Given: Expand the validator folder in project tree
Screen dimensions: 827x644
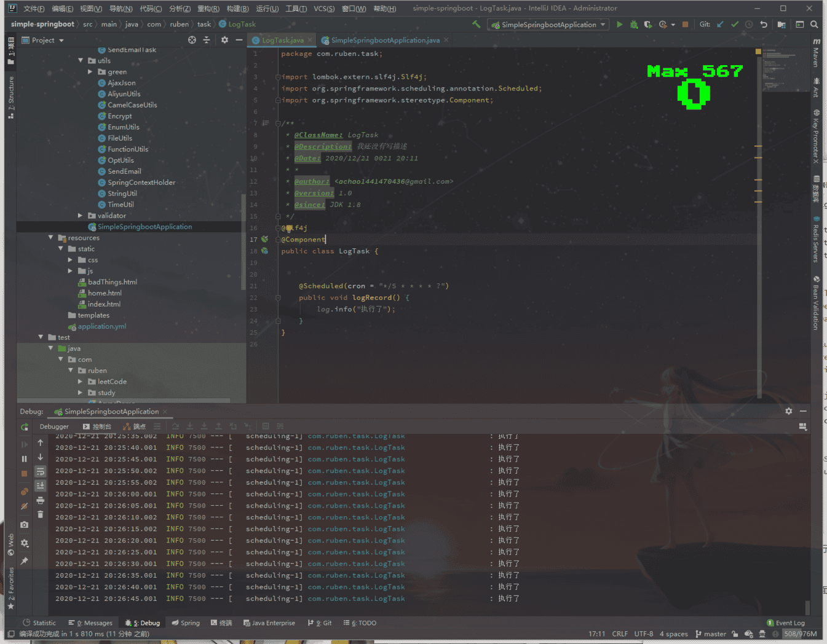Looking at the screenshot, I should click(x=80, y=216).
